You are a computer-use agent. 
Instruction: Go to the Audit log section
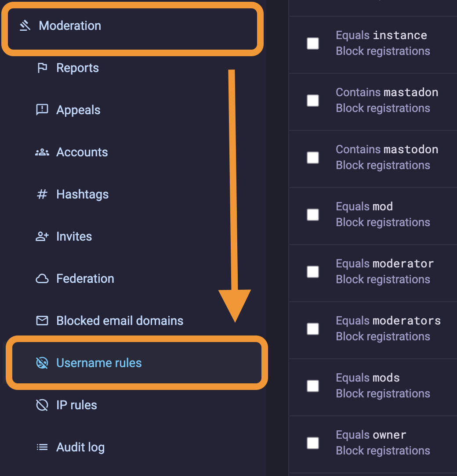point(80,447)
